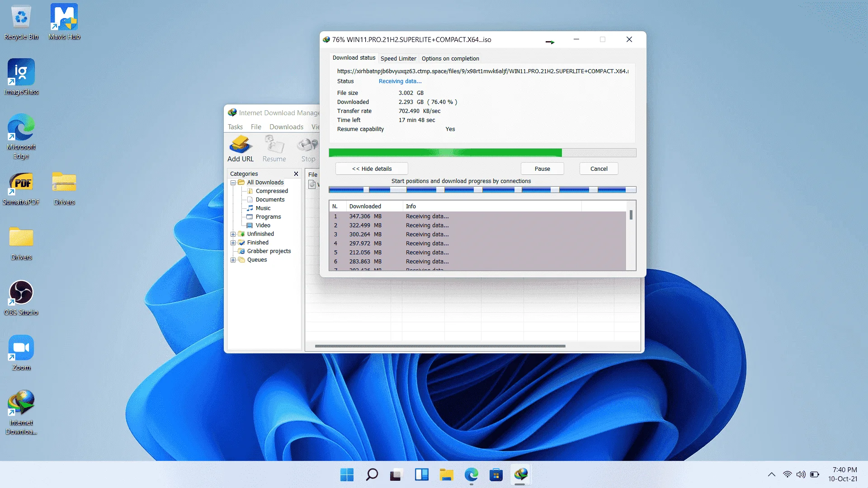The height and width of the screenshot is (488, 868).
Task: Open Tasks menu in IDM
Action: [235, 127]
